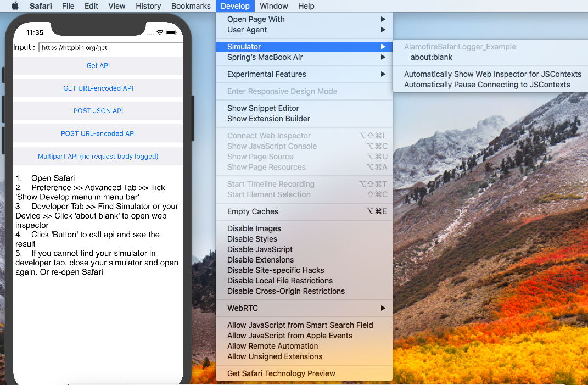Viewport: 588px width, 385px height.
Task: Close the Develop menu in menu bar
Action: coord(235,6)
